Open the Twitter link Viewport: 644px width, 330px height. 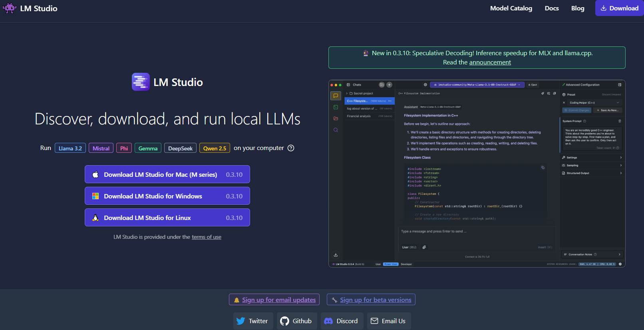click(x=253, y=321)
